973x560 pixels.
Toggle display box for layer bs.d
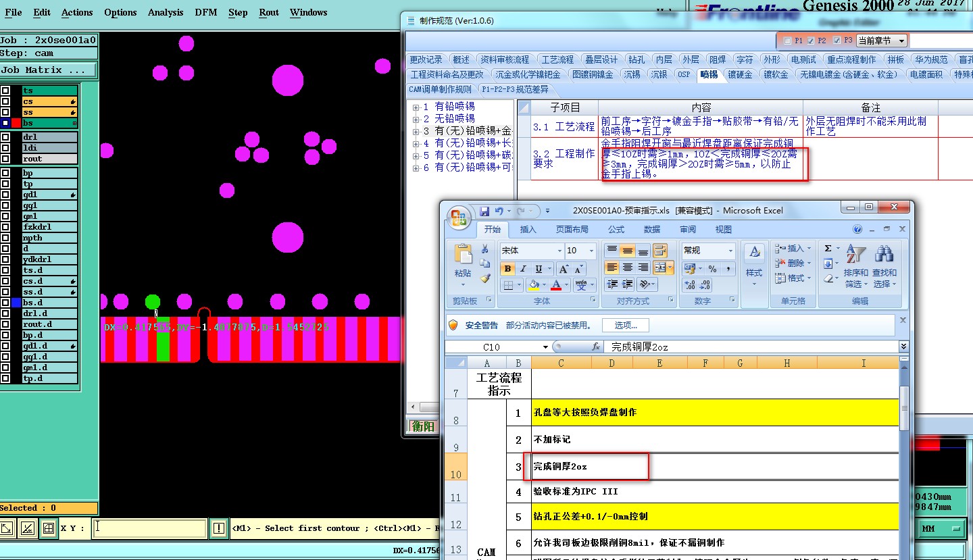(5, 303)
